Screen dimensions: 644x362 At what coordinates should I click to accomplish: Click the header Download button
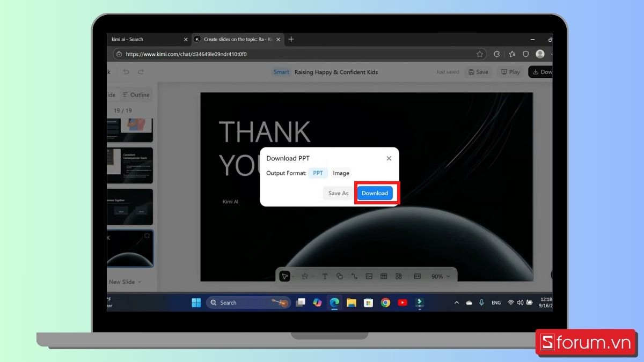pos(541,72)
